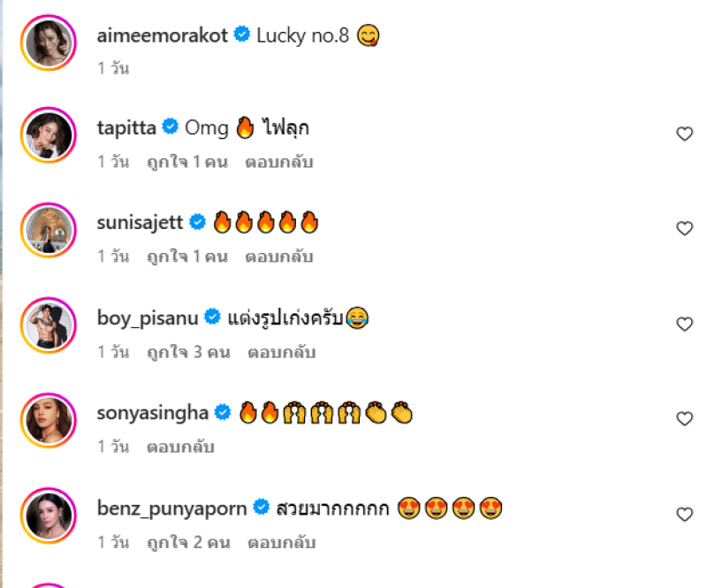Reply to sonyasingha's comment

[x=180, y=447]
